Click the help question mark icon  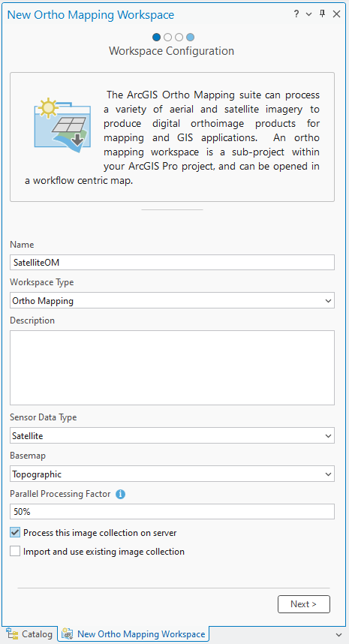[296, 14]
